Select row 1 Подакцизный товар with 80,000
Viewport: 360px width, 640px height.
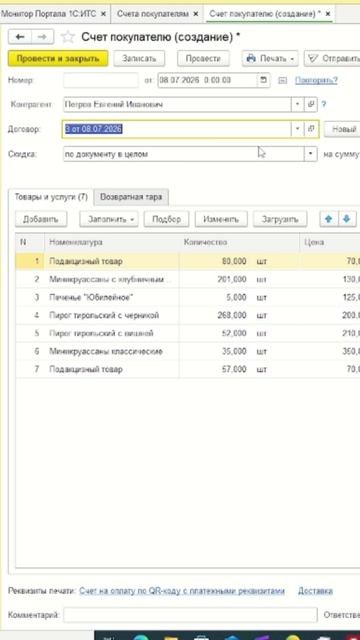pyautogui.click(x=188, y=261)
